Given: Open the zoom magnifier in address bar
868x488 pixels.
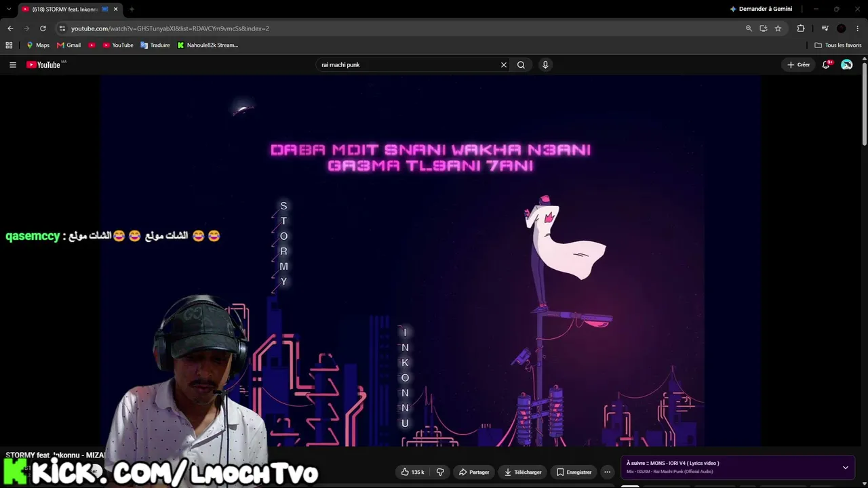Looking at the screenshot, I should (749, 28).
